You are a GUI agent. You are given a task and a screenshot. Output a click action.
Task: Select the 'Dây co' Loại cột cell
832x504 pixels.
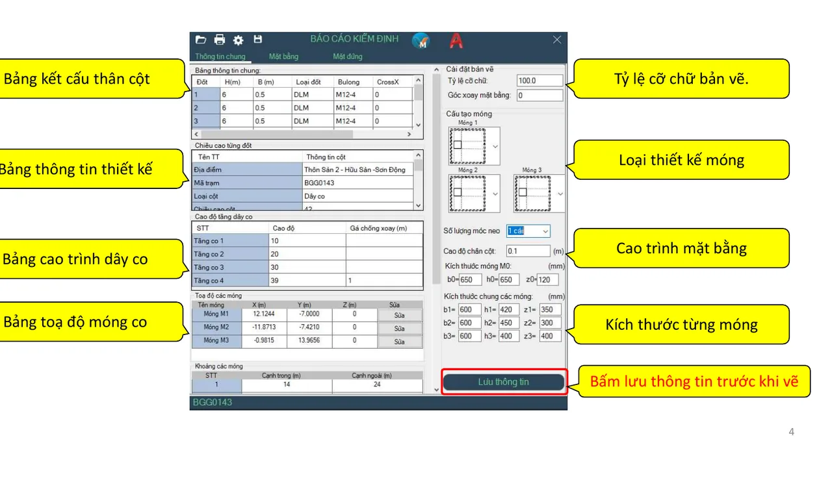coord(358,195)
